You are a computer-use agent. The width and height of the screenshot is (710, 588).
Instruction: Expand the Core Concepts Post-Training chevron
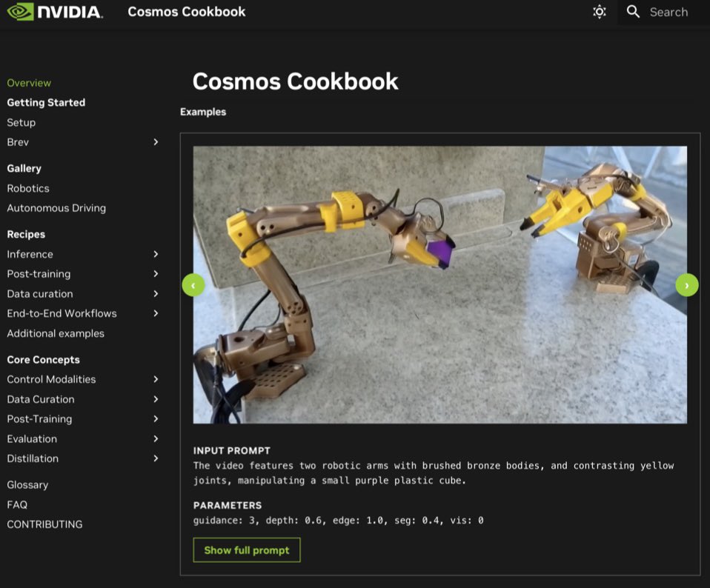pos(156,419)
